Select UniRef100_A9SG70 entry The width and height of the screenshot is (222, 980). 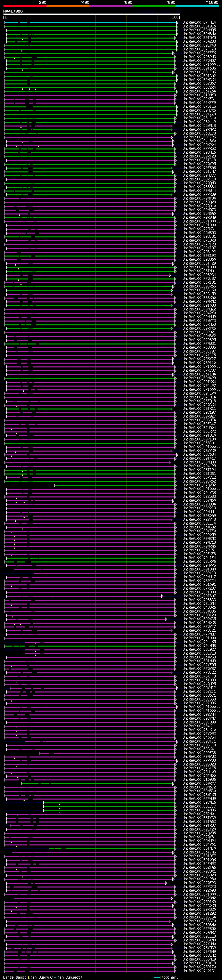pyautogui.click(x=199, y=921)
